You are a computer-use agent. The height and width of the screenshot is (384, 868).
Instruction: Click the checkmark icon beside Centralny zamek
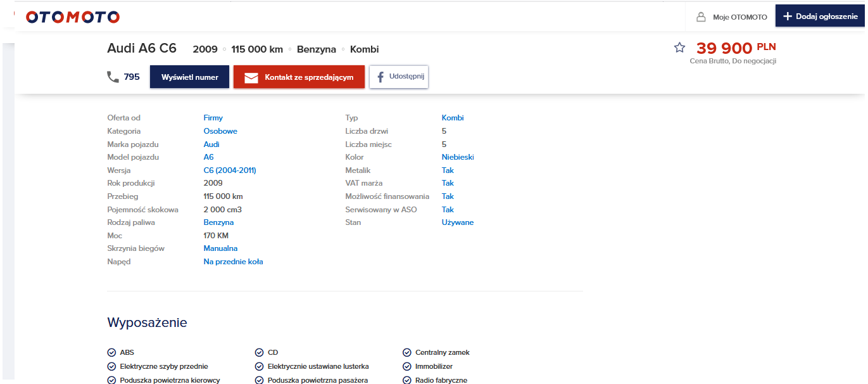407,352
